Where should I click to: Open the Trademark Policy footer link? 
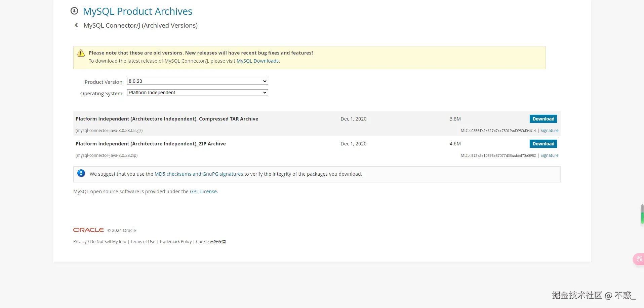pos(175,242)
